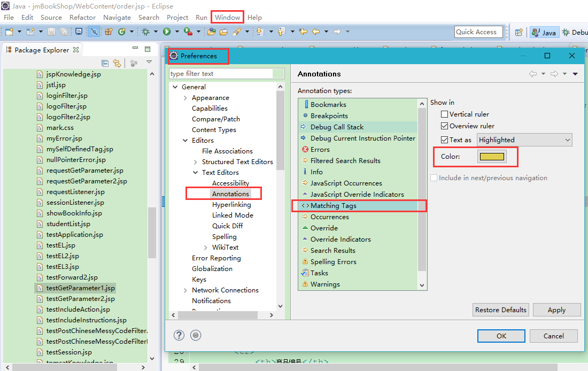Viewport: 588px width, 371px height.
Task: Click the Apply button
Action: tap(556, 310)
